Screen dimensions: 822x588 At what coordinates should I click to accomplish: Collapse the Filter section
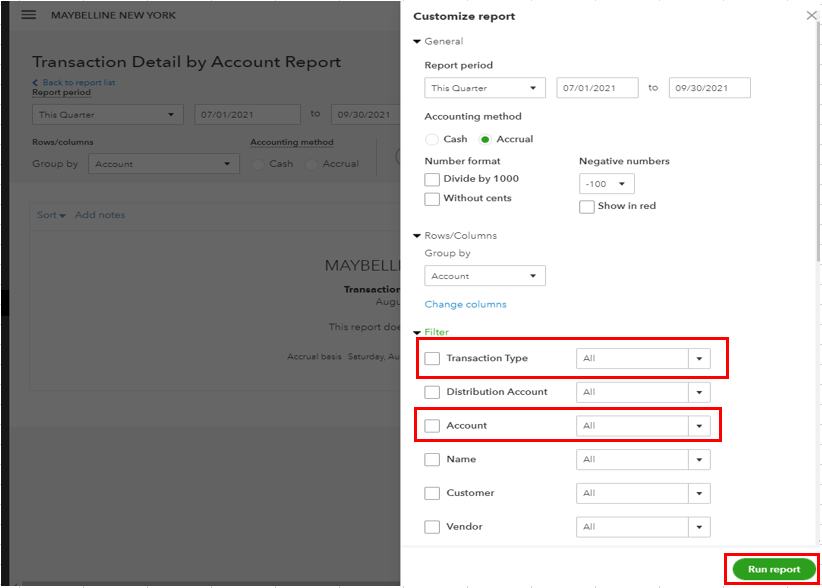[x=417, y=332]
